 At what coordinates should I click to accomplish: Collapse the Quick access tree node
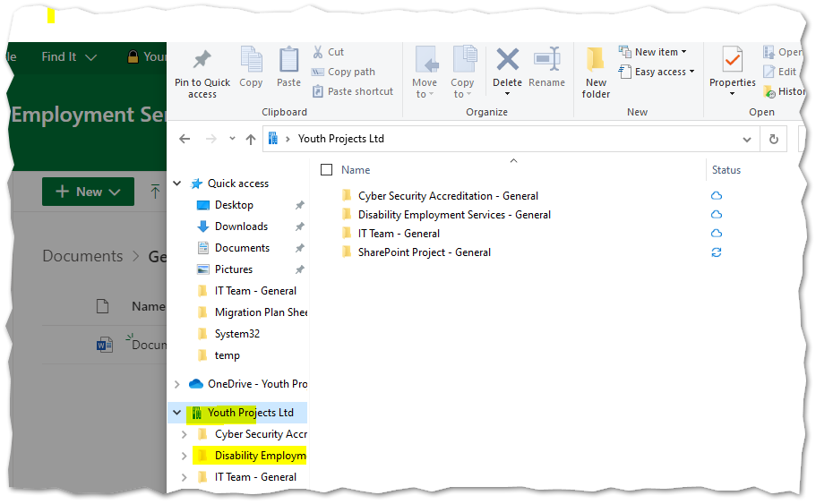(x=177, y=184)
